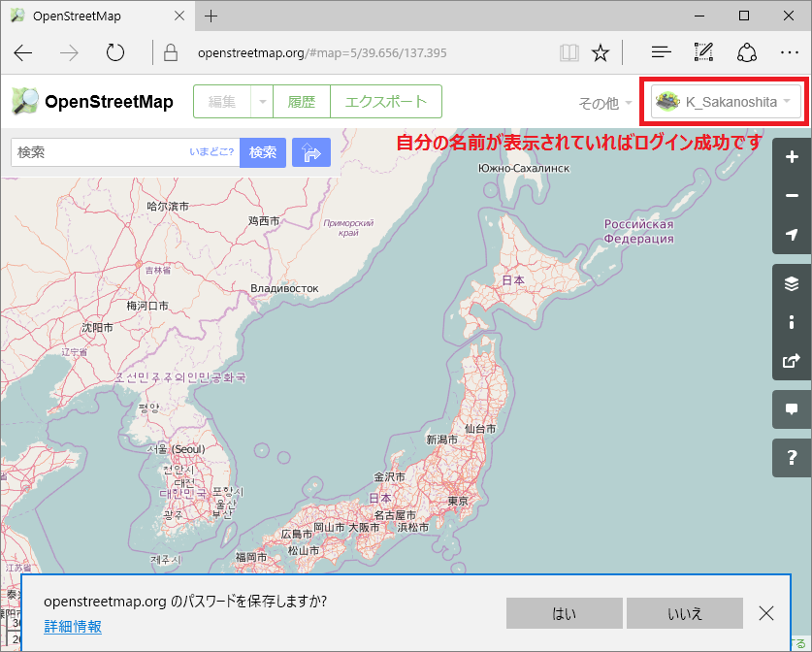Query map features with question mark tool
The width and height of the screenshot is (812, 652).
click(792, 458)
